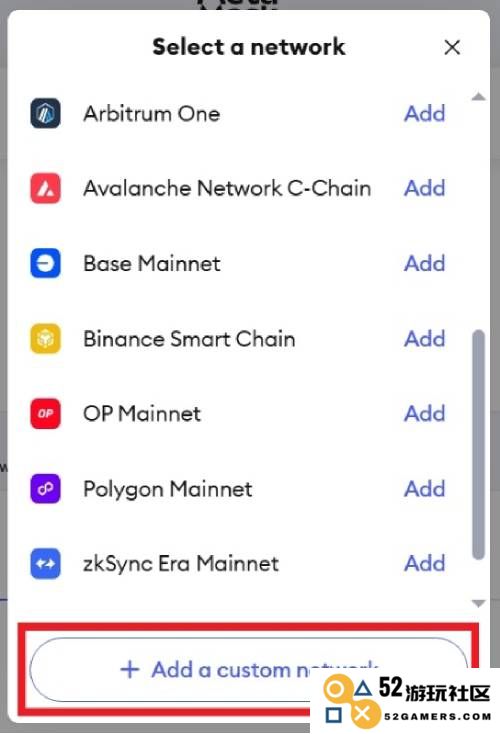Add the OP Mainnet network
The width and height of the screenshot is (500, 734).
click(425, 413)
